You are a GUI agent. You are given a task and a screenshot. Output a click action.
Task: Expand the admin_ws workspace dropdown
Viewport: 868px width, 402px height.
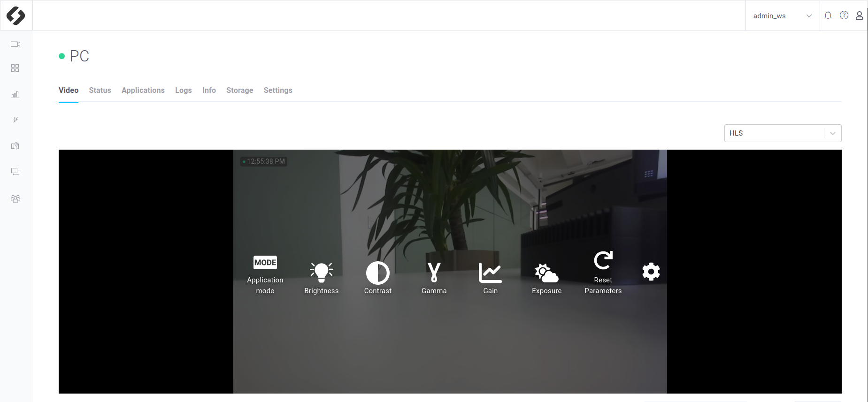point(783,15)
